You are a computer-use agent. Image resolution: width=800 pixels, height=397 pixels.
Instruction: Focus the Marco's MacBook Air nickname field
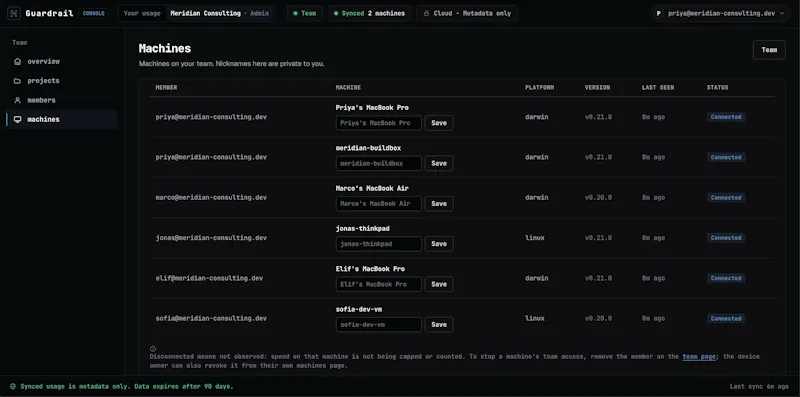[379, 204]
